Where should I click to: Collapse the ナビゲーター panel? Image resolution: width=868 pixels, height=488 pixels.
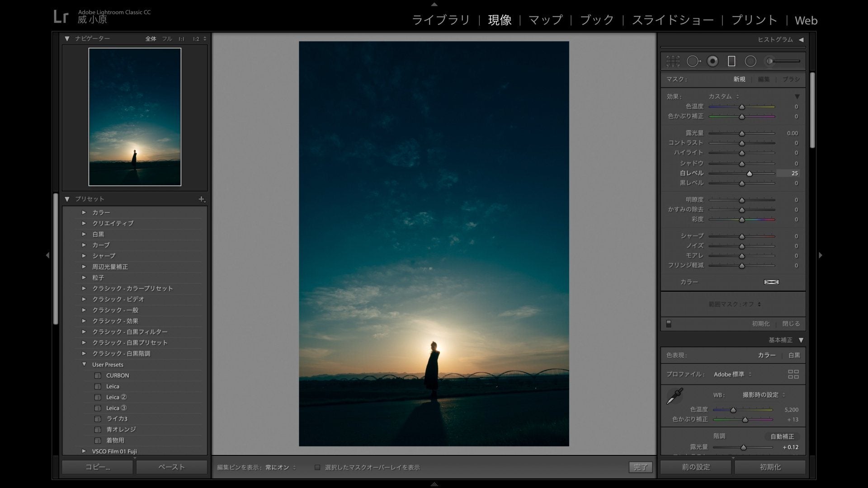coord(67,39)
